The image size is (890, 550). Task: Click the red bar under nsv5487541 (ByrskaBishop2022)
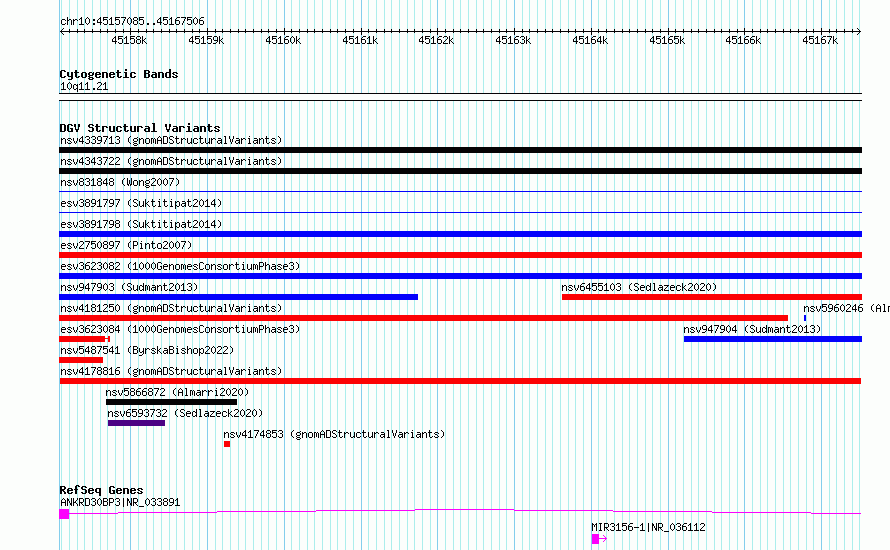tap(81, 360)
